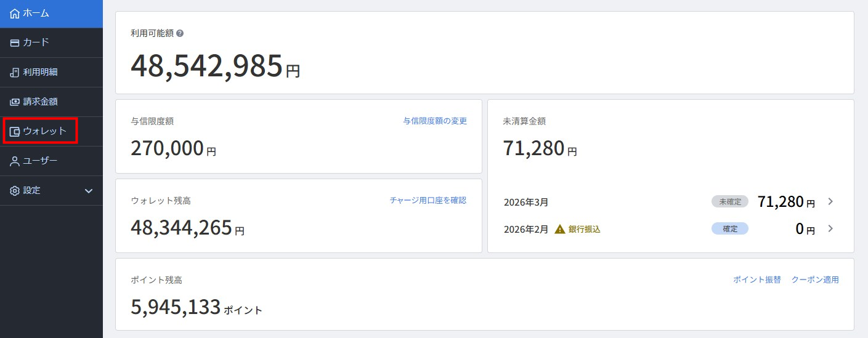Image resolution: width=868 pixels, height=338 pixels.
Task: Click the 与信限度額の変更 link
Action: [x=435, y=121]
